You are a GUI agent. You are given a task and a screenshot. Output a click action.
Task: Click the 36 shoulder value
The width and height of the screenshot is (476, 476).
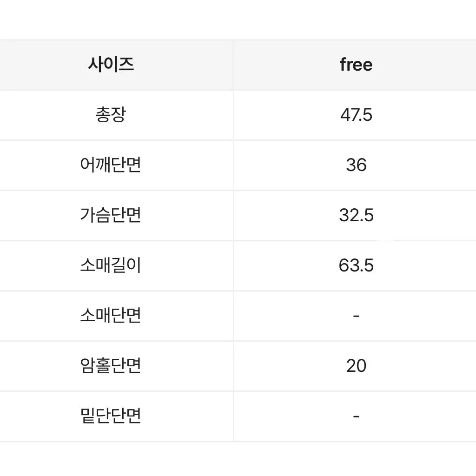click(356, 165)
